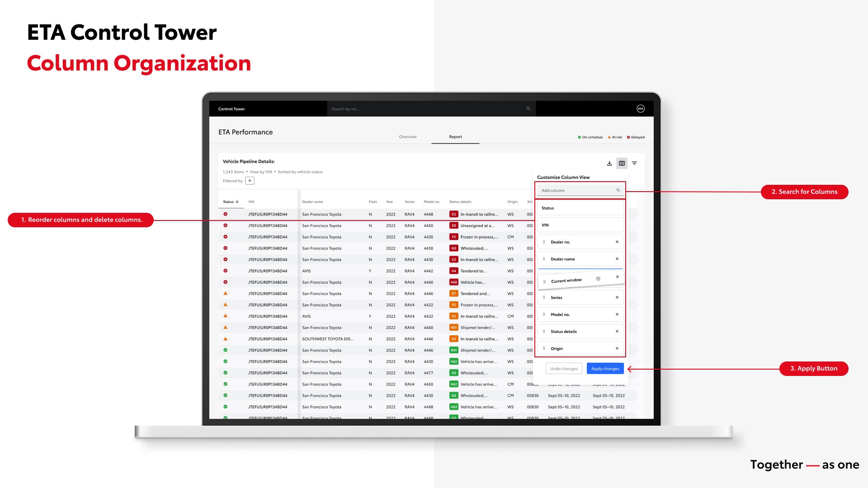Remove the Dealer name column
868x488 pixels.
click(617, 259)
